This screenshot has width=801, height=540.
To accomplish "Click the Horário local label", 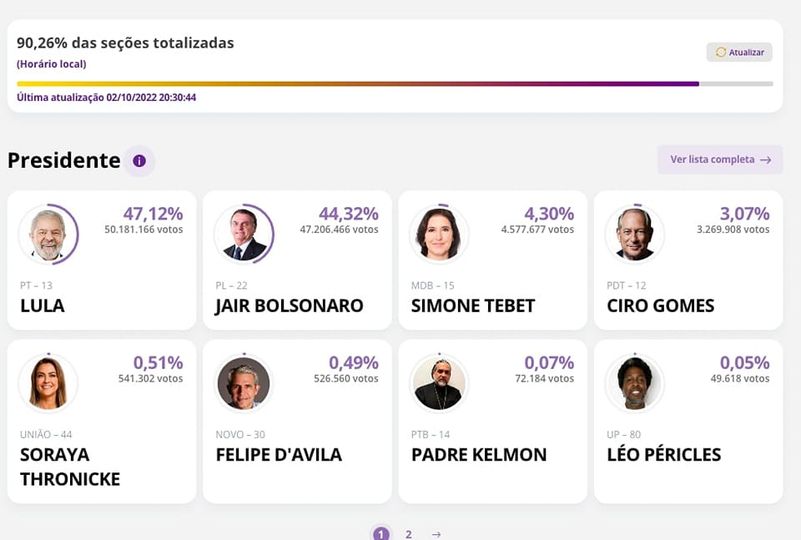I will click(51, 64).
